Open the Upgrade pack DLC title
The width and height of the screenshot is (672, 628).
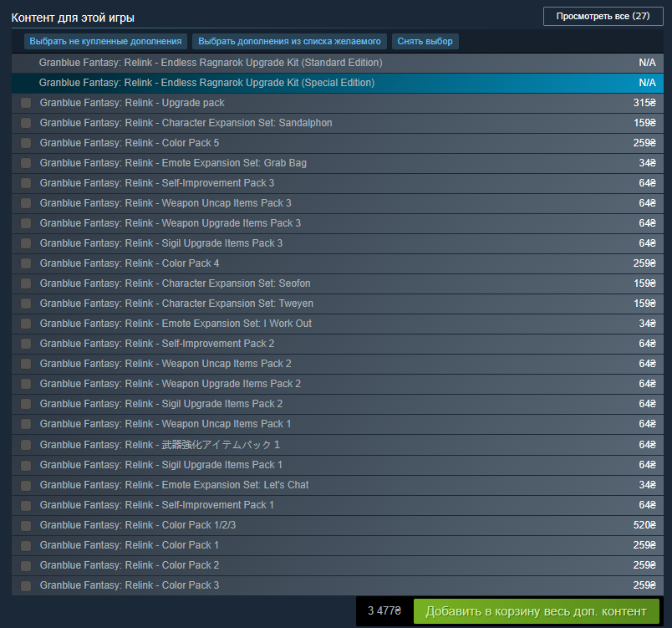pos(132,103)
